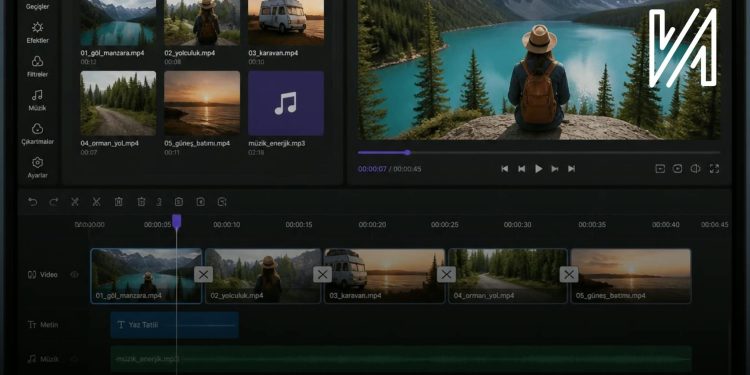Screen dimensions: 750x375
Task: Click the 00:00:07 current time readout
Action: click(x=372, y=169)
